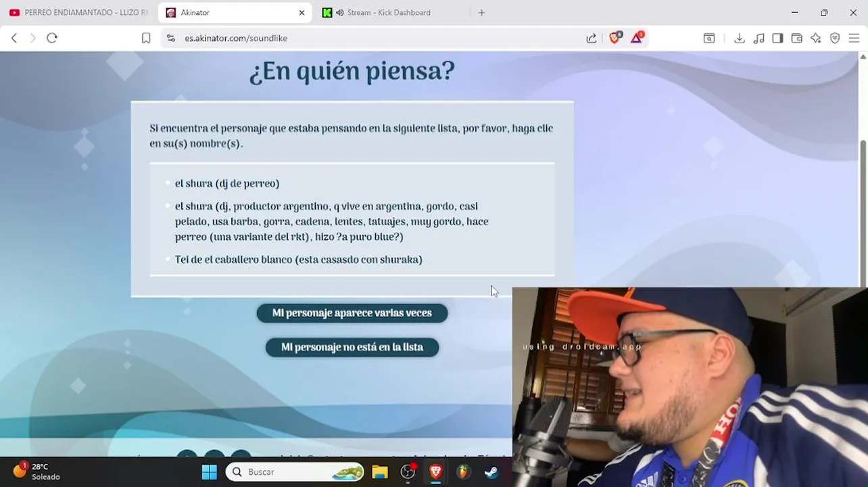The image size is (868, 487).
Task: Open the tab search icon in toolbar
Action: (709, 39)
